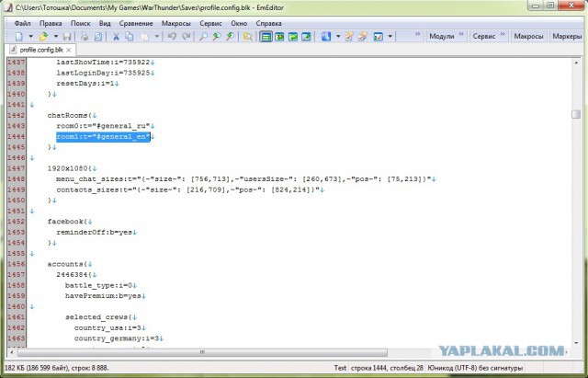Click the Маркеры toolbar label
Viewport: 588px width, 378px height.
[567, 37]
